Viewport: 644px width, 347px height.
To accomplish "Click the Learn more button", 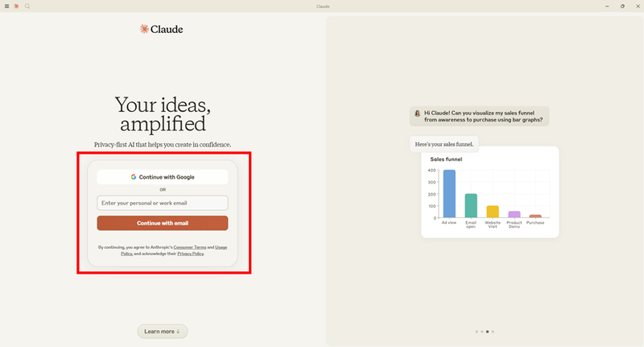I will (163, 332).
